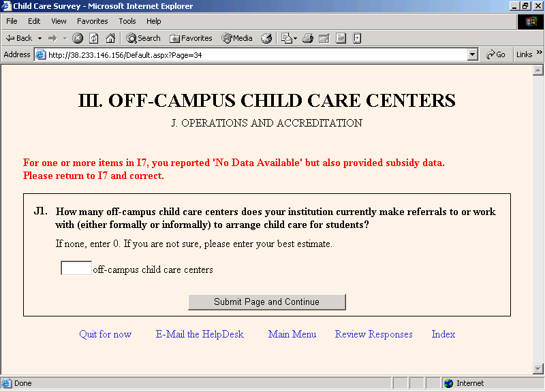Click the Windows logo throbber icon
The width and height of the screenshot is (545, 392).
531,22
